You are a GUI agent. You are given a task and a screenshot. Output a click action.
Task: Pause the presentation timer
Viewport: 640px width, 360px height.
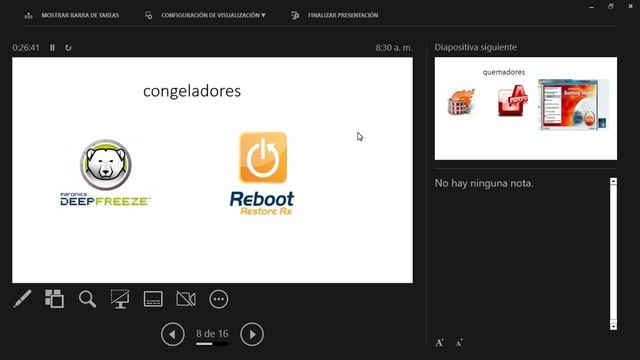(x=52, y=47)
